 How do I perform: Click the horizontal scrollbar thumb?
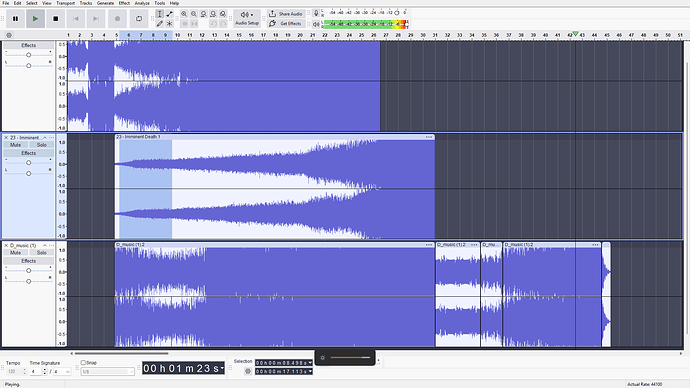click(121, 353)
